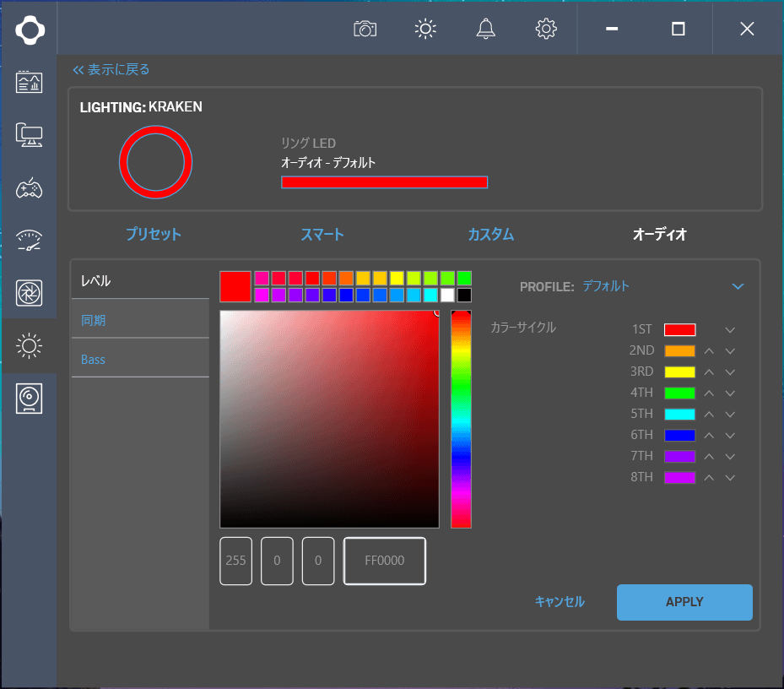Select the 6TH blue cycle swatch
Viewport: 784px width, 689px height.
(x=679, y=436)
